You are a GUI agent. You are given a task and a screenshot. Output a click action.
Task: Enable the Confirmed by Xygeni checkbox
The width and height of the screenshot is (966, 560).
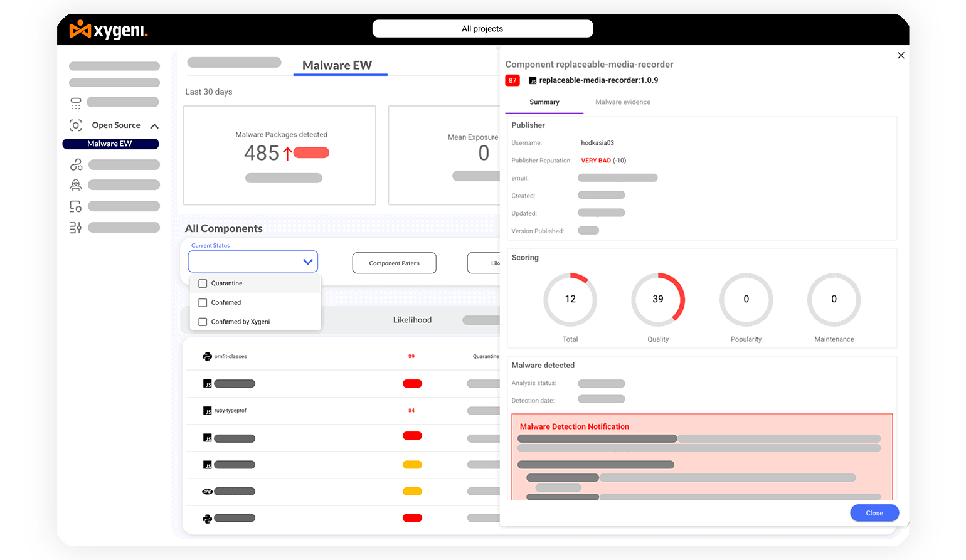pos(203,322)
